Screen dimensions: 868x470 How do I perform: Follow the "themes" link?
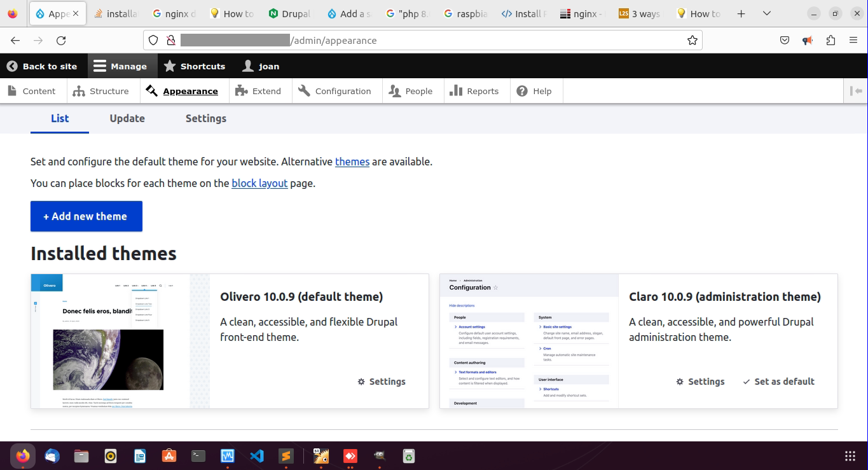tap(352, 162)
